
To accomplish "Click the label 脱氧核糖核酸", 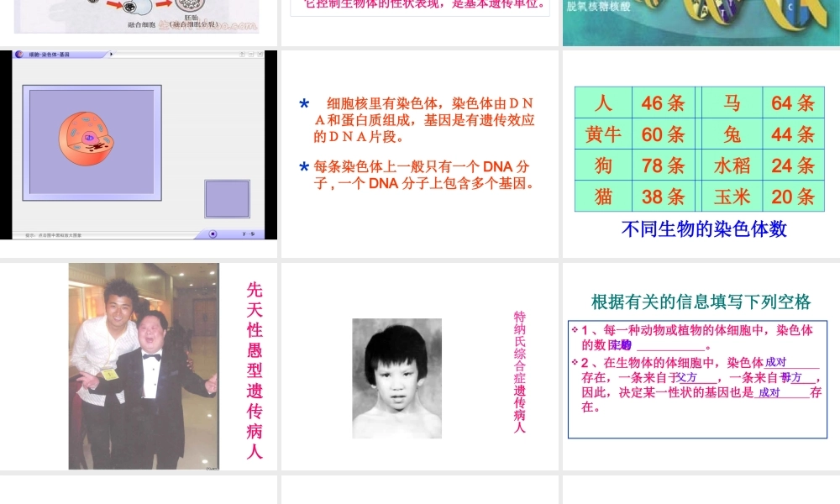I will (x=598, y=7).
